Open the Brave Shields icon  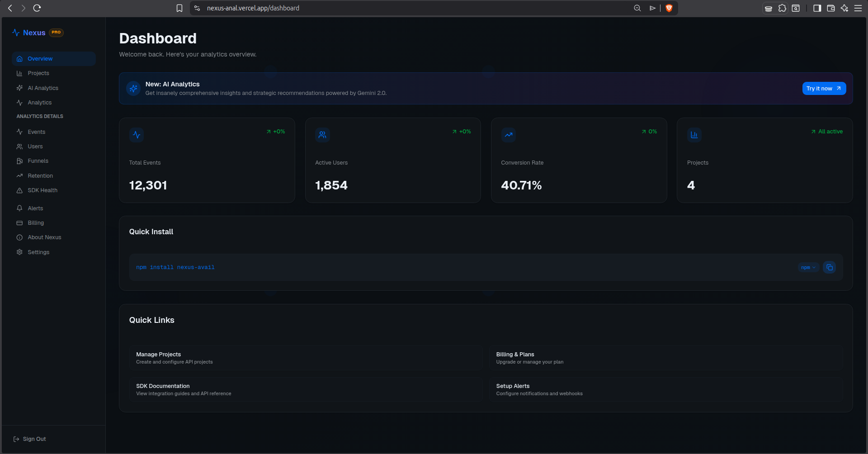[669, 8]
